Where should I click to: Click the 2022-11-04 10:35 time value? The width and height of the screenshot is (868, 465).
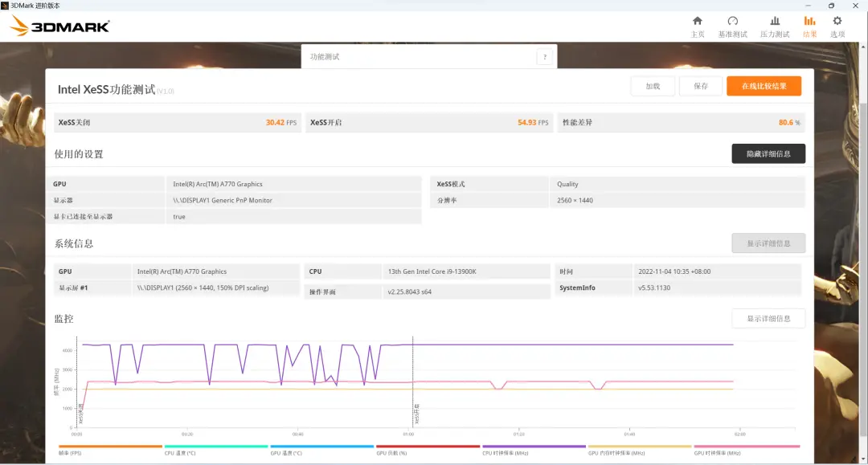click(x=674, y=271)
